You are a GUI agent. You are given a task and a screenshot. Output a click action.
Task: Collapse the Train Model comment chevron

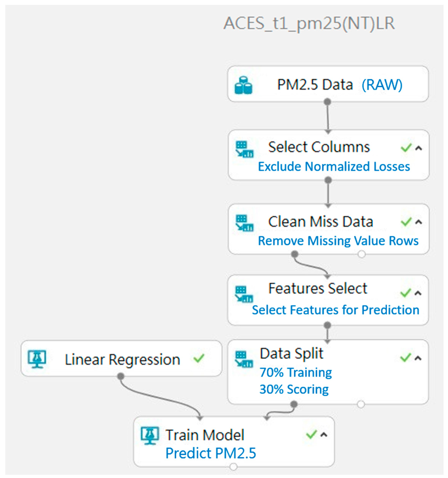pos(324,435)
